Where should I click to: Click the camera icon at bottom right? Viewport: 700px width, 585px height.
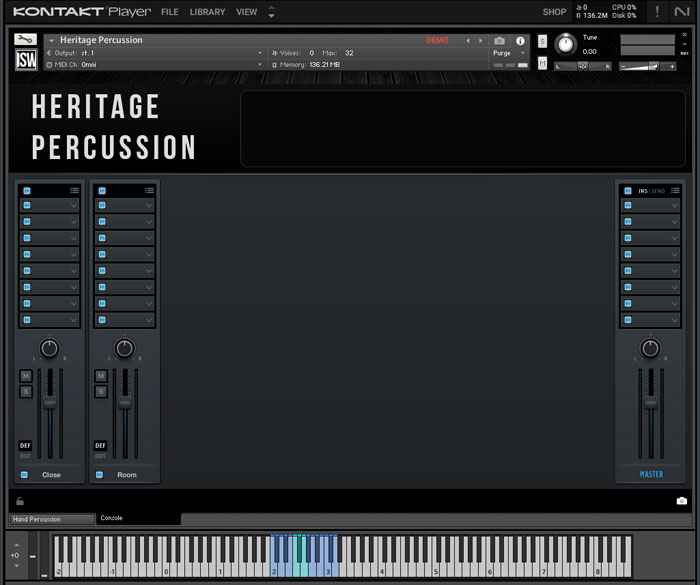coord(681,501)
